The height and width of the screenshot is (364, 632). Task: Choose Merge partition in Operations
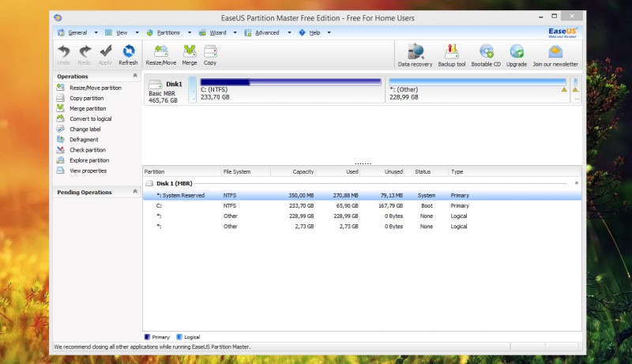[88, 109]
